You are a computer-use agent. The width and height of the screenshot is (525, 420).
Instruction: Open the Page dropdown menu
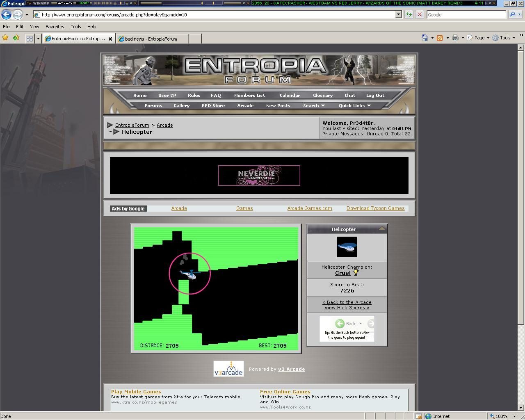(x=477, y=37)
